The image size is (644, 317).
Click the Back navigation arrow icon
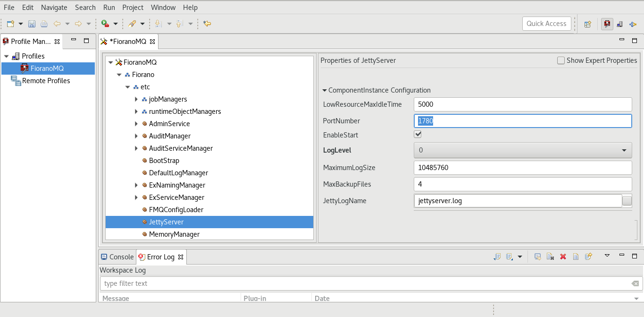click(57, 24)
